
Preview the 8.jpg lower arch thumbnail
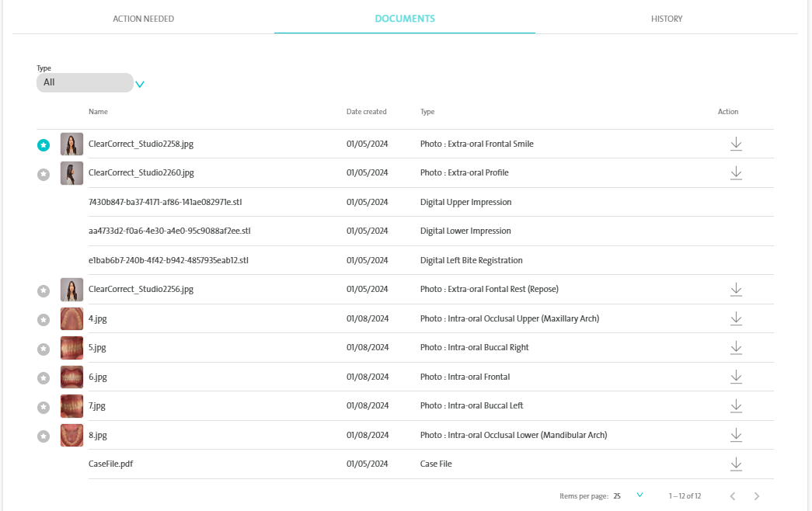click(x=71, y=435)
